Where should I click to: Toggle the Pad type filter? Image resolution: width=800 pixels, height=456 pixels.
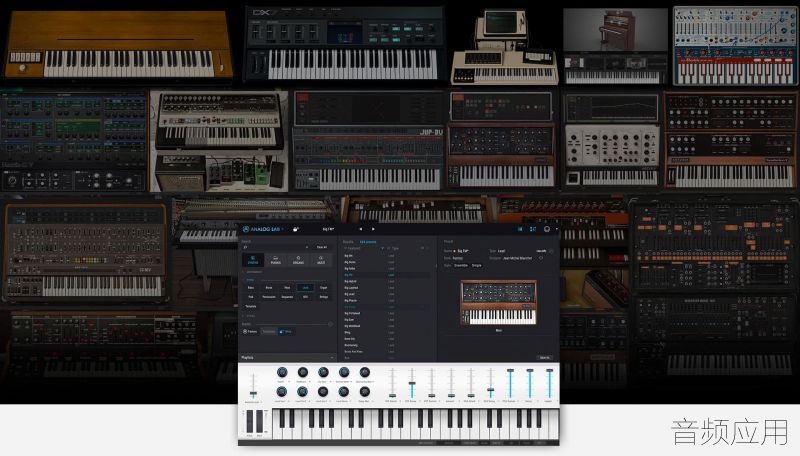[x=251, y=297]
